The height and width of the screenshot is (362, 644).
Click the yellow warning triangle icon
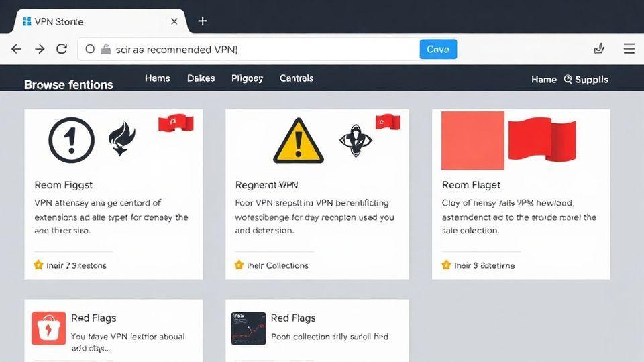299,140
